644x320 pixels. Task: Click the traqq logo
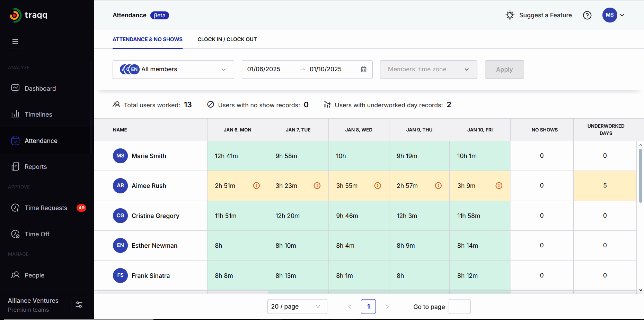pos(29,15)
